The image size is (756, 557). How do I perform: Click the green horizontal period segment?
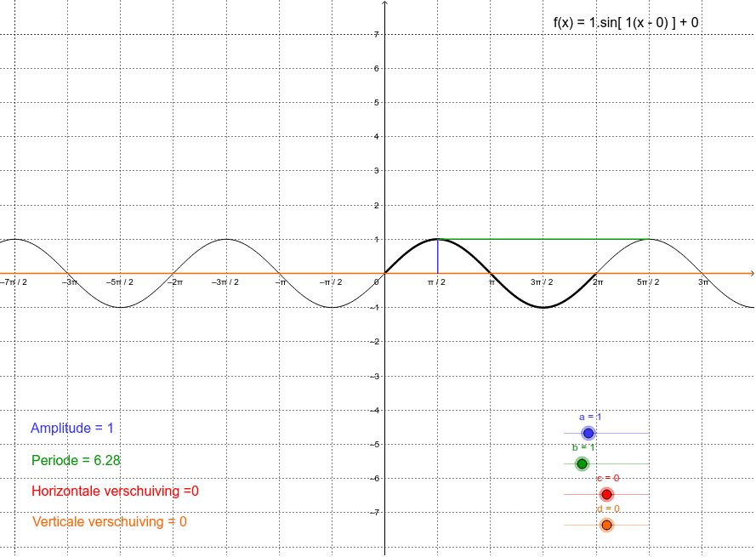click(x=544, y=239)
